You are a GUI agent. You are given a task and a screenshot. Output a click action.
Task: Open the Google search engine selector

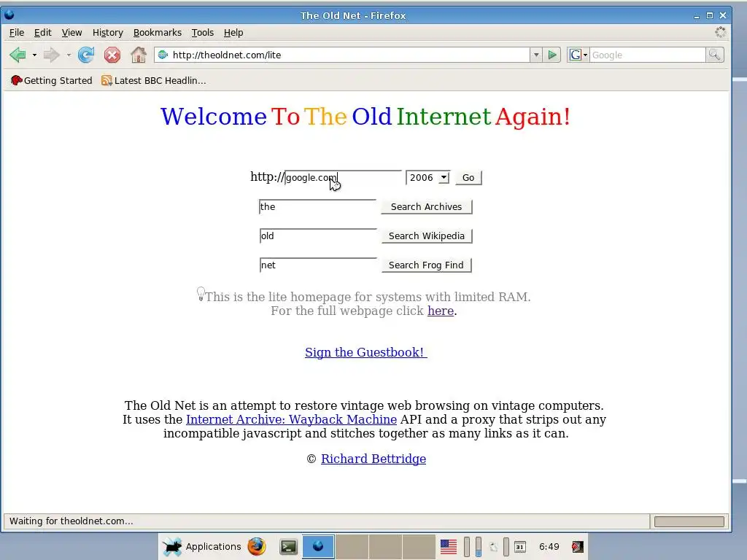578,55
